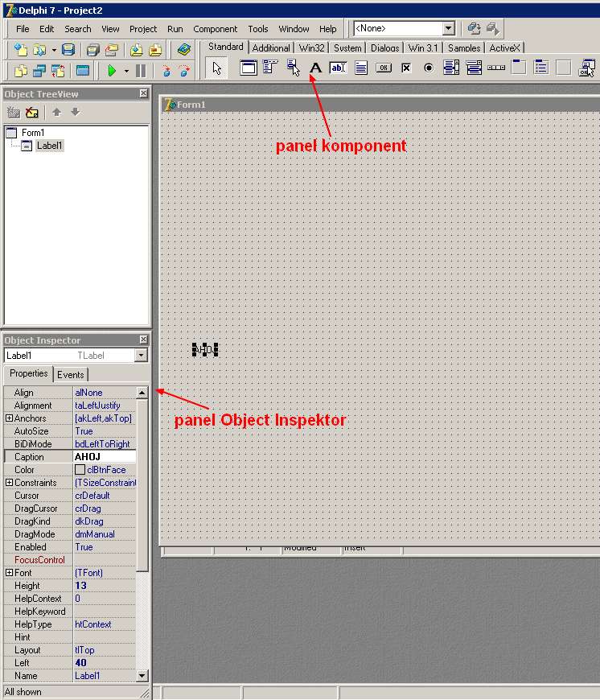Click Save current desktop icon
Image resolution: width=600 pixels, height=700 pixels.
[x=474, y=29]
